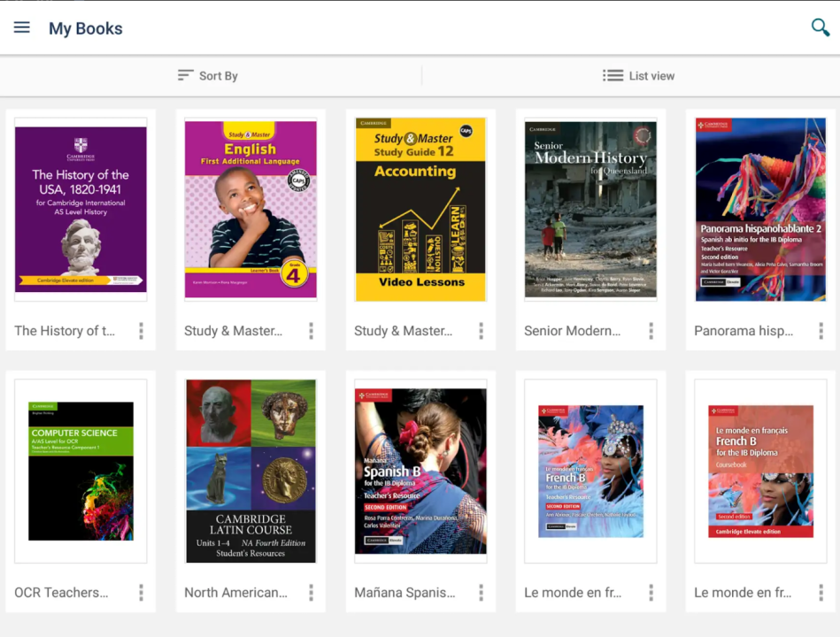Select the title 'Senior Modern...'
The image size is (840, 637).
[x=572, y=331]
